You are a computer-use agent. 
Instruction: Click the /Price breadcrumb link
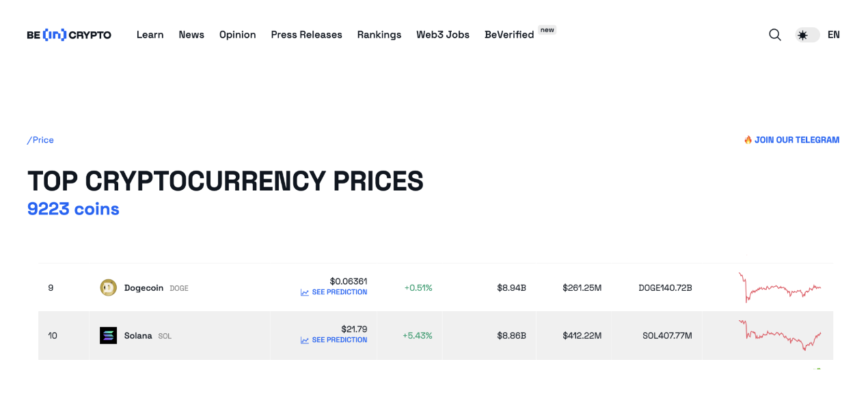click(40, 140)
